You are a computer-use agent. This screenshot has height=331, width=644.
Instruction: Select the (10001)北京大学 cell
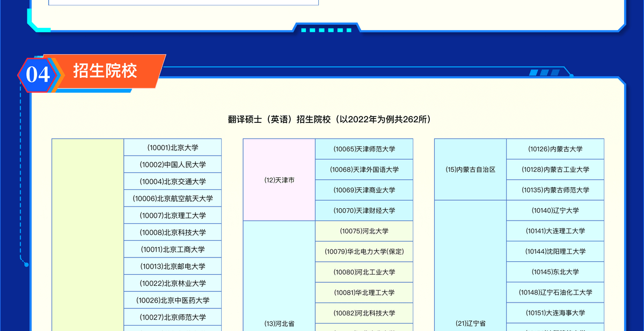point(172,148)
